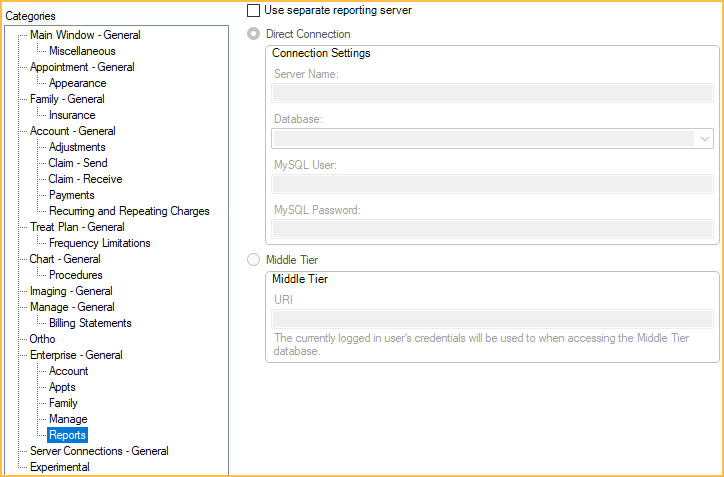
Task: Open Miscellaneous in the category tree
Action: pyautogui.click(x=82, y=51)
